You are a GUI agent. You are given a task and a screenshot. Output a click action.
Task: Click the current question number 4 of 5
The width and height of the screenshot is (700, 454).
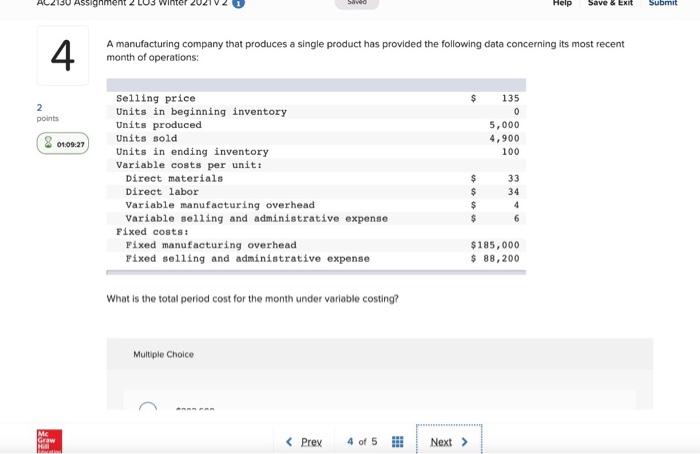(362, 442)
